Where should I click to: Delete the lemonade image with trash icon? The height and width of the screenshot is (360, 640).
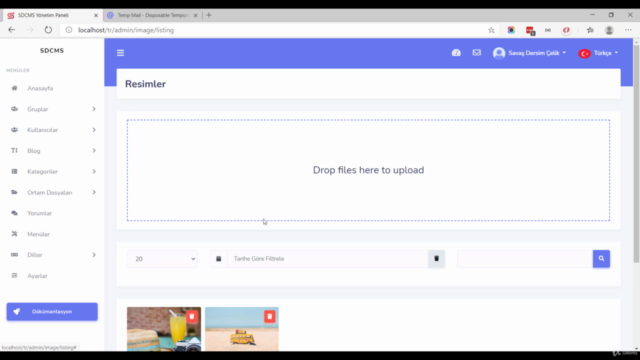191,316
